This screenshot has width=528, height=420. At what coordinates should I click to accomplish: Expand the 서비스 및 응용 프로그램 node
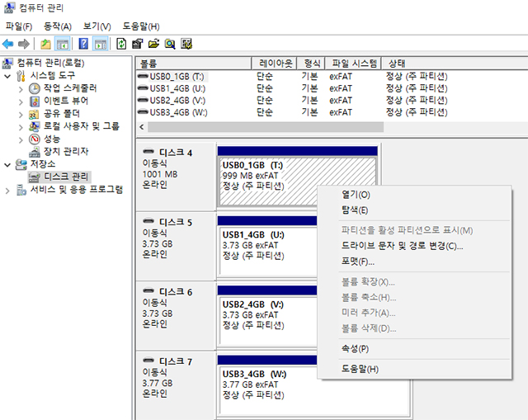[x=7, y=191]
